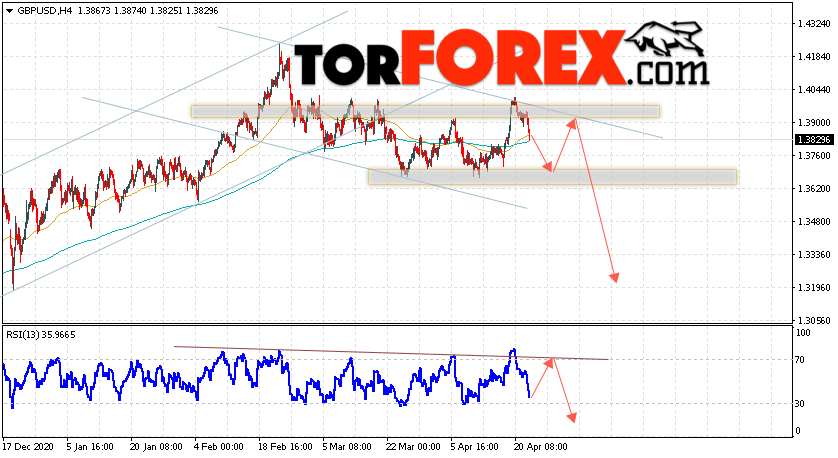838x458 pixels.
Task: Select price level 1.34800 on the axis
Action: point(814,222)
